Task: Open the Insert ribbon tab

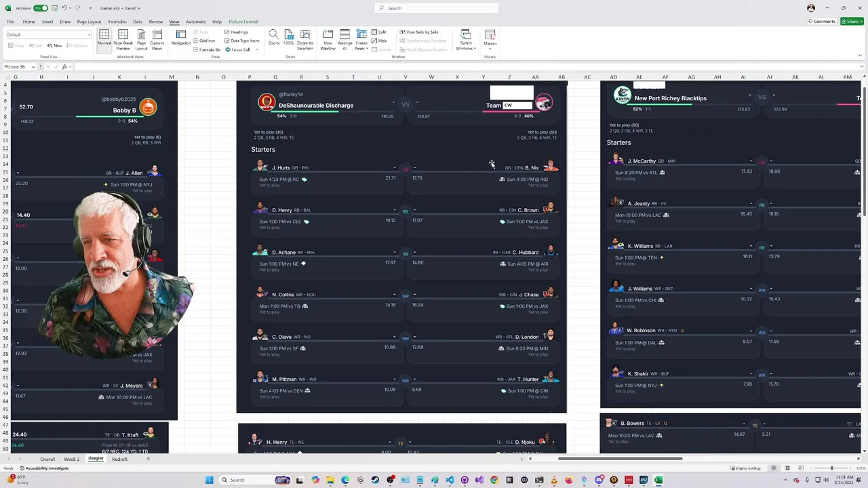Action: click(47, 22)
